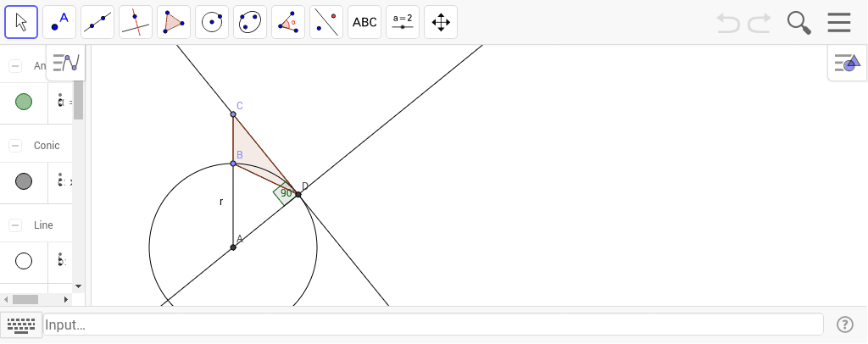
Task: Collapse the Angle category
Action: [x=15, y=66]
